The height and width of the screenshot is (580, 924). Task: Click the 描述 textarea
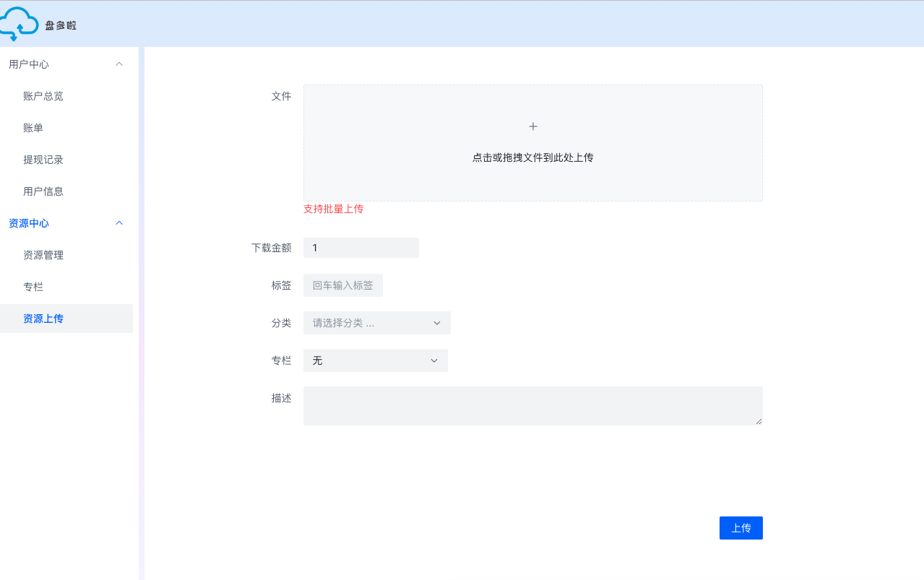[533, 406]
